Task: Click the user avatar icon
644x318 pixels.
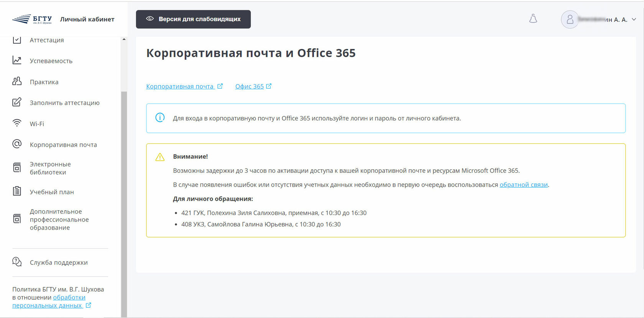Action: (x=570, y=19)
